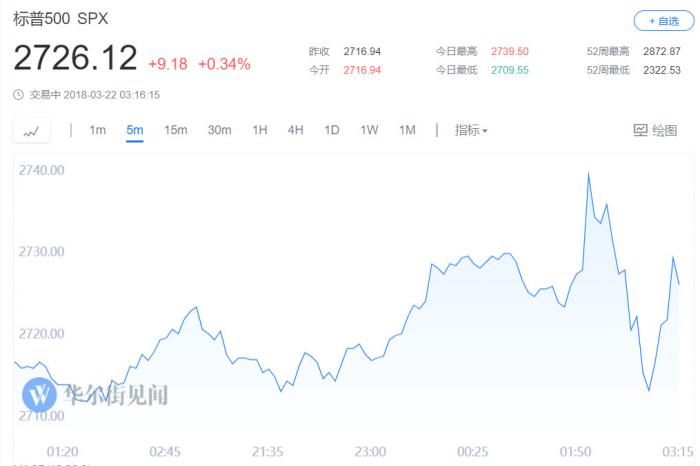Click the 标普500 SPX title

tap(63, 19)
